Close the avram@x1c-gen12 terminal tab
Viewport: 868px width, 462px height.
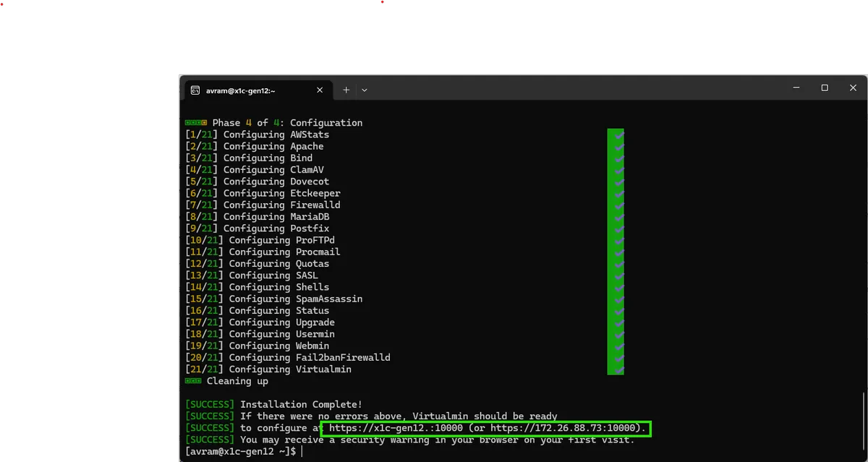[x=320, y=90]
